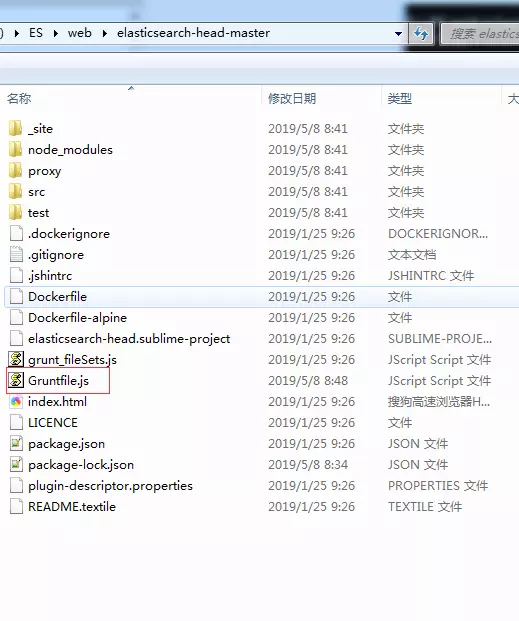Click the type PROPERTIES 文件

tap(438, 486)
